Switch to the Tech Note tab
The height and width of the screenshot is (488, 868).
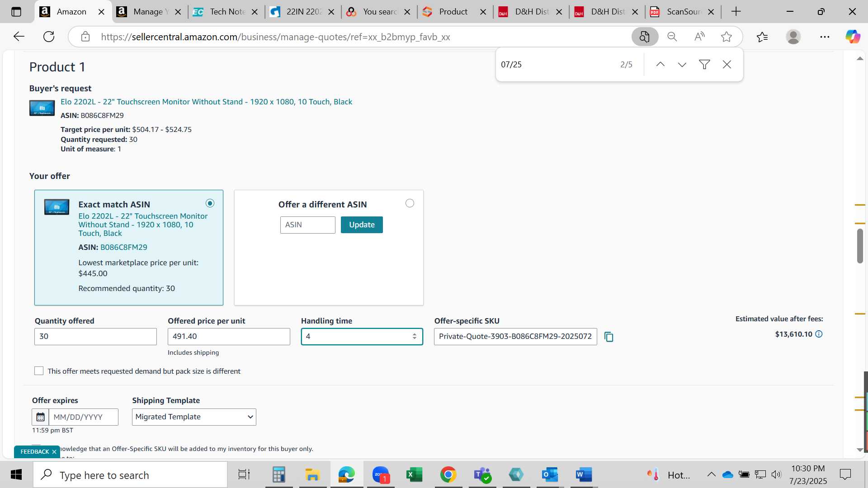click(225, 12)
